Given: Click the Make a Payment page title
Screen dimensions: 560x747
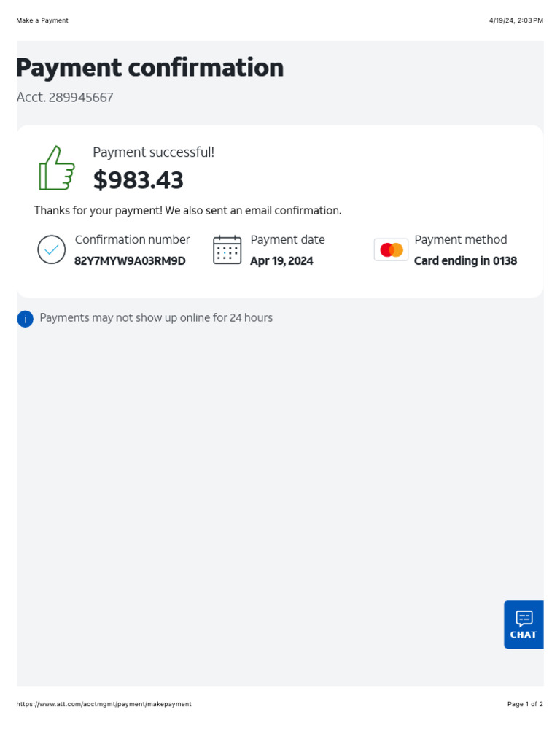Looking at the screenshot, I should pyautogui.click(x=42, y=20).
